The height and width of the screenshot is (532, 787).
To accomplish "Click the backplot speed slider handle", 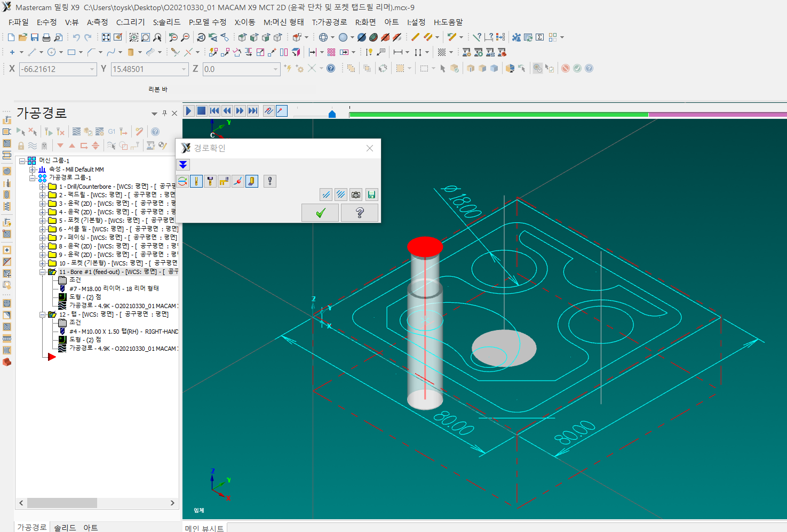I will [332, 114].
